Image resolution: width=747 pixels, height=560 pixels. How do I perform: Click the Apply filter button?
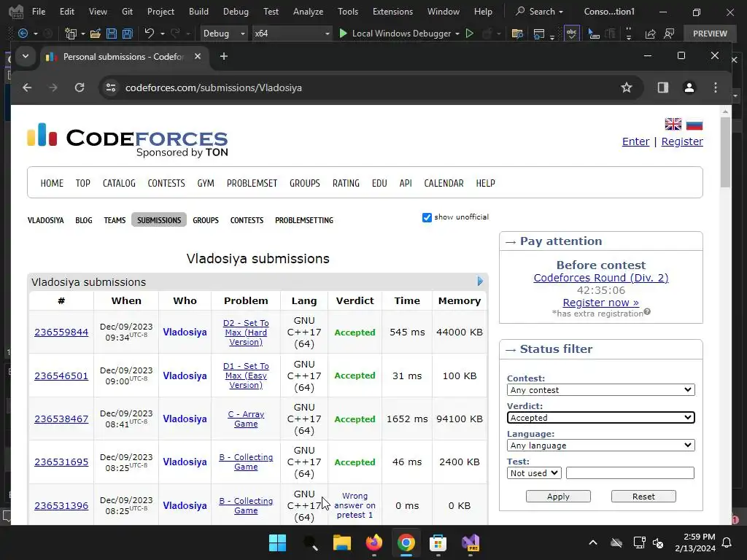coord(558,496)
